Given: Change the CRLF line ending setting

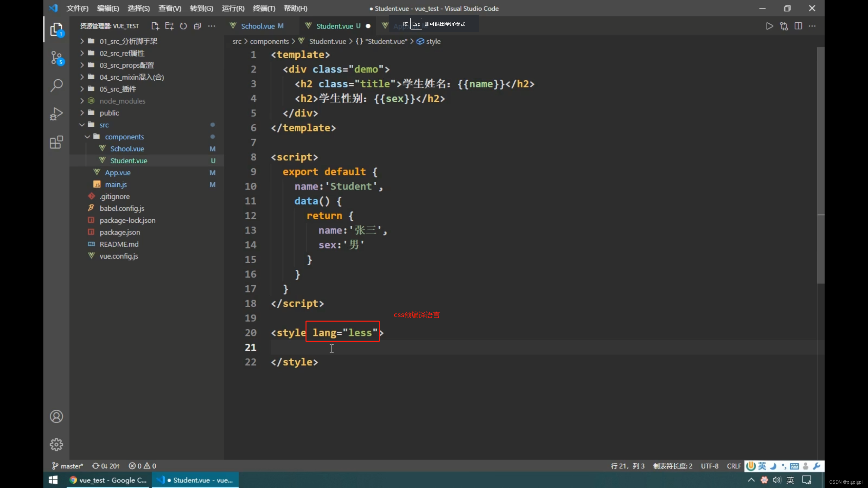Looking at the screenshot, I should (734, 466).
